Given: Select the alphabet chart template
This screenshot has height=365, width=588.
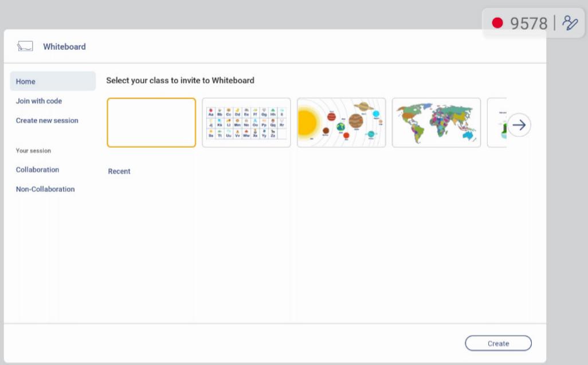Looking at the screenshot, I should tap(246, 123).
